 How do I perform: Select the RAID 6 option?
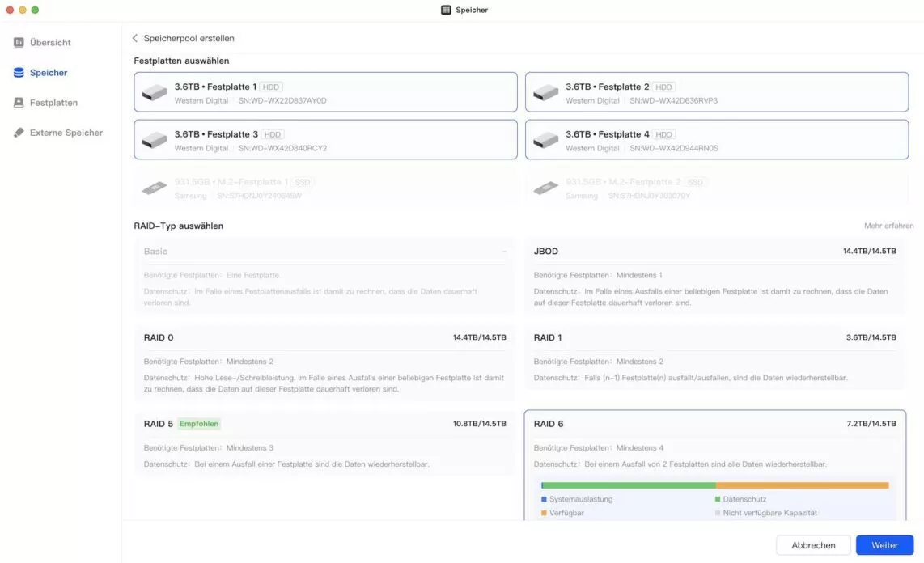point(714,465)
